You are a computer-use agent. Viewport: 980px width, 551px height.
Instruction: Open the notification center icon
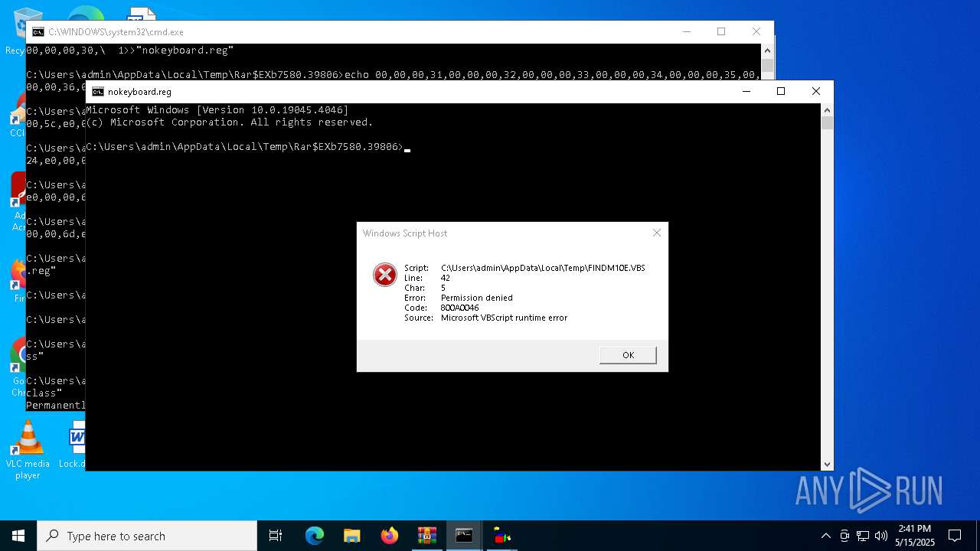(x=955, y=536)
